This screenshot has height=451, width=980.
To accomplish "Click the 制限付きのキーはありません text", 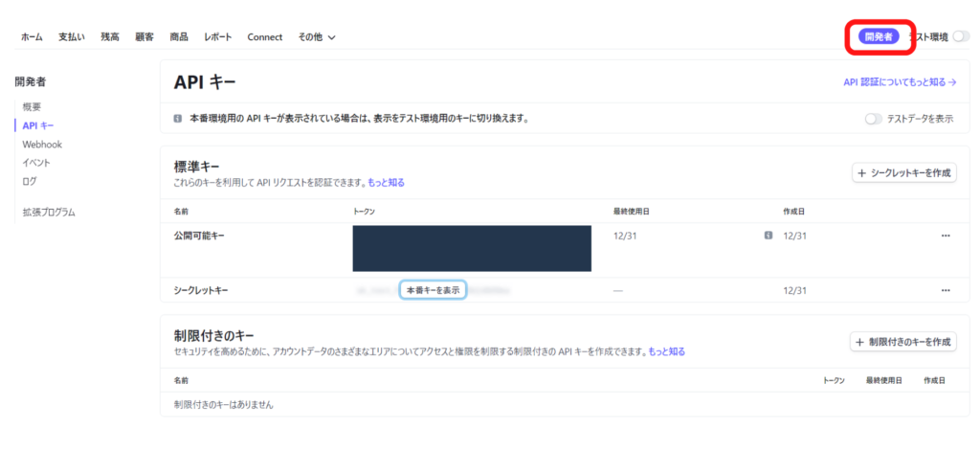I will point(224,405).
